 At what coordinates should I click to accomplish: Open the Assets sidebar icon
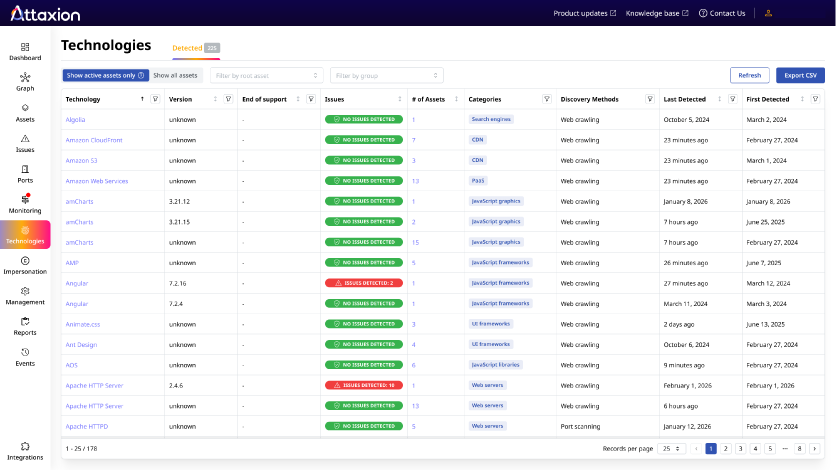tap(25, 112)
